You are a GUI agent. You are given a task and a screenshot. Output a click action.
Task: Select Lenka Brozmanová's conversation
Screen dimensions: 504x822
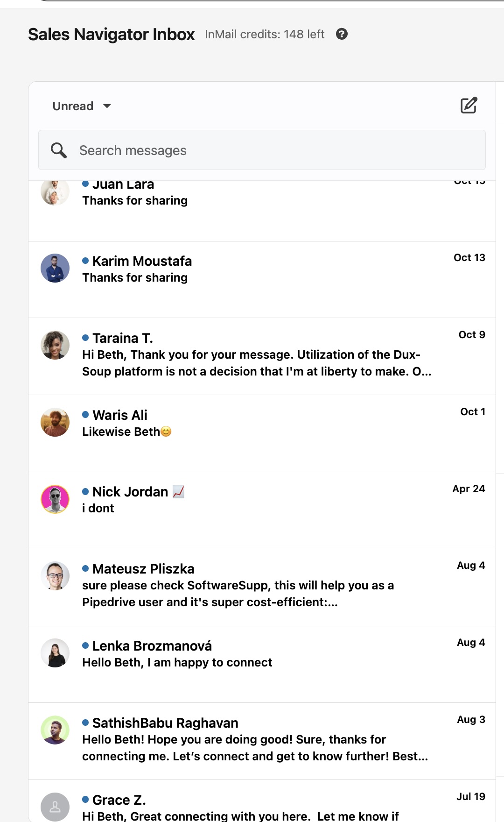[261, 662]
